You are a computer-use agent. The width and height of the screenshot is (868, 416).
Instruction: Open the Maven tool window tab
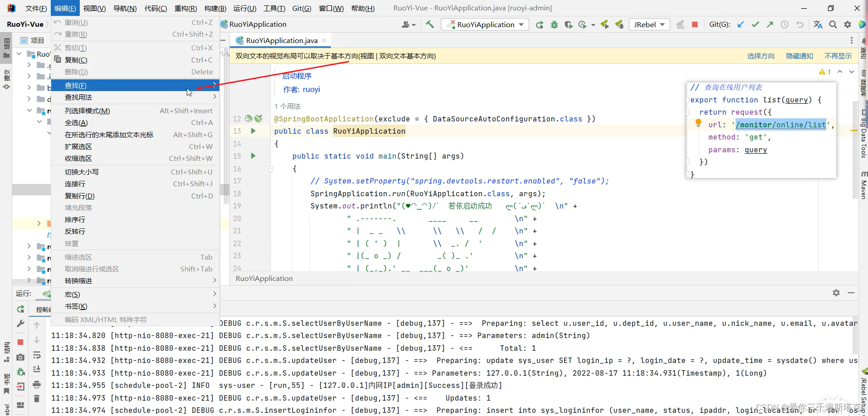[863, 185]
